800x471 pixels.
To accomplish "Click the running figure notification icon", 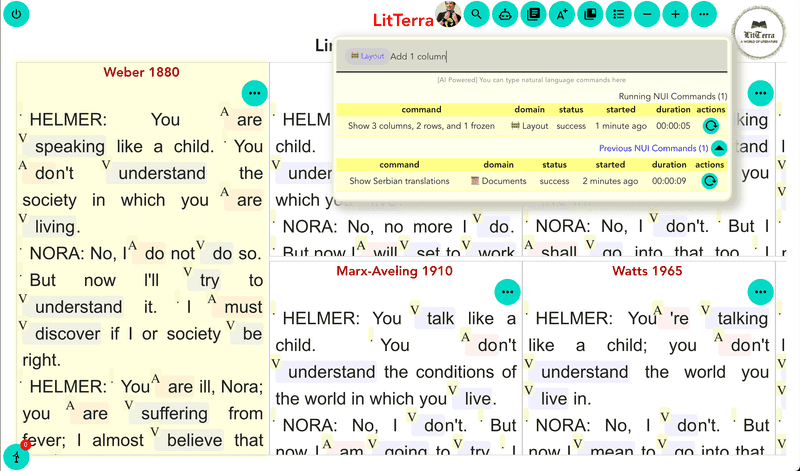I will (x=16, y=456).
